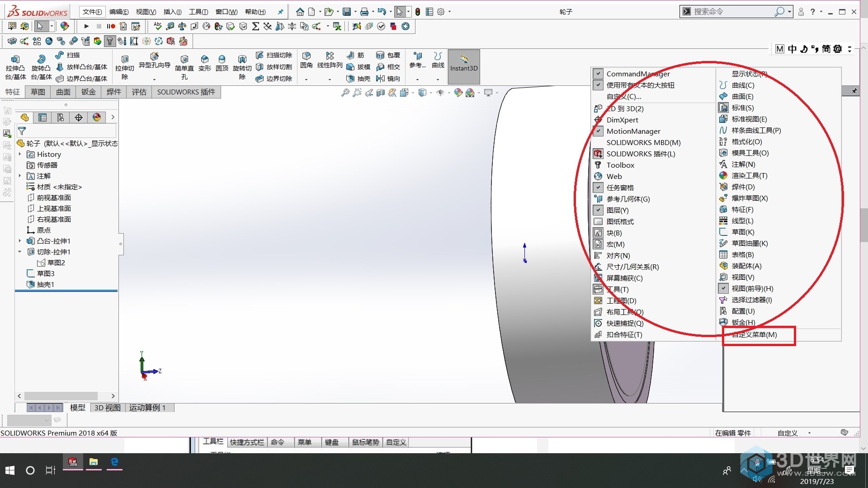Open the DimXpertManager tab icon
The height and width of the screenshot is (488, 868).
pos(79,117)
